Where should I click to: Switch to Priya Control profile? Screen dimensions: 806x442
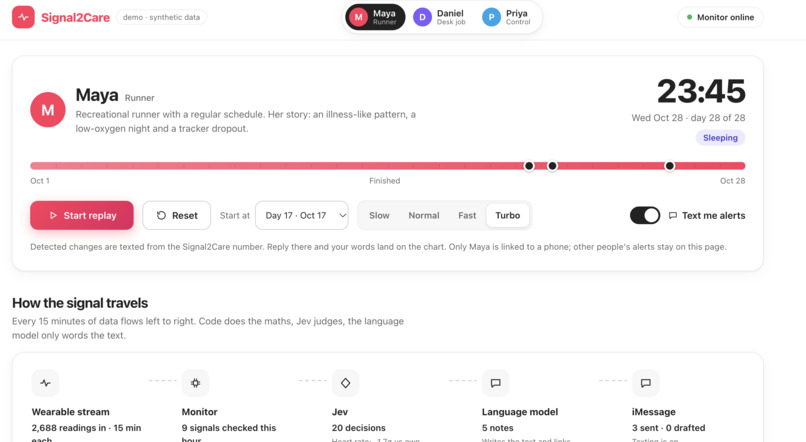point(507,17)
